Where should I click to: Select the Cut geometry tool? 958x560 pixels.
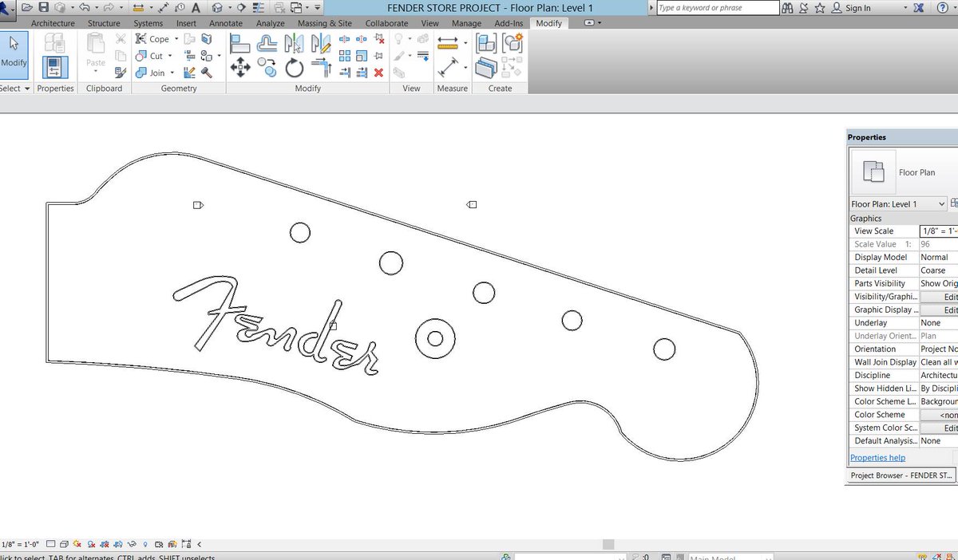148,56
